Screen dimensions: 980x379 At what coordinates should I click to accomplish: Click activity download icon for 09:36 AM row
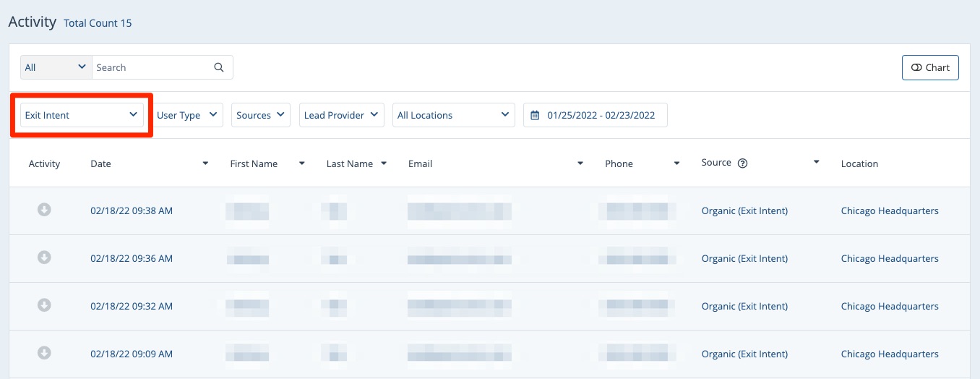[x=44, y=257]
